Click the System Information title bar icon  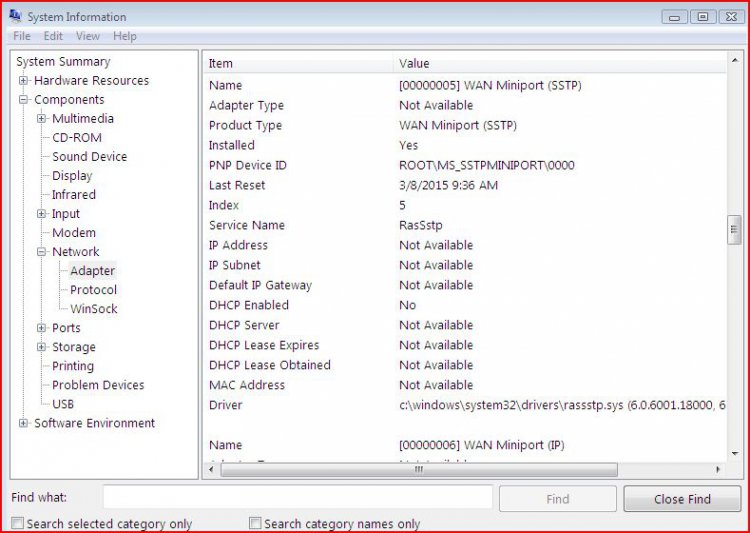point(14,16)
